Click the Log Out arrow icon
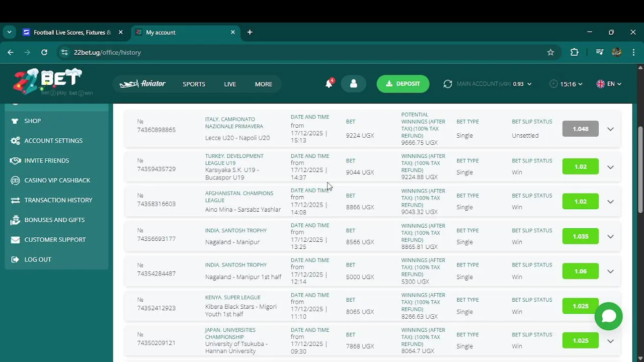The image size is (644, 362). (15, 259)
